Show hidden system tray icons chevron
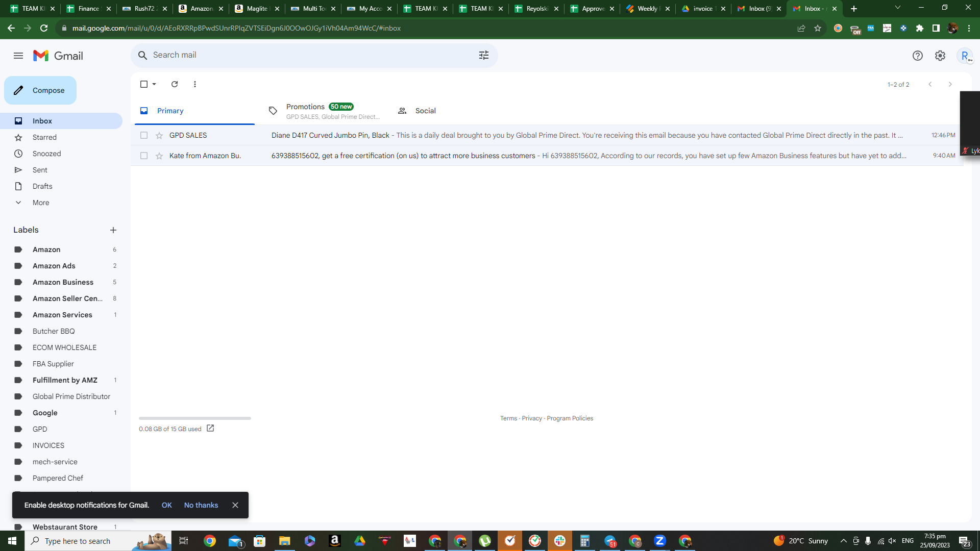Image resolution: width=980 pixels, height=551 pixels. [843, 541]
